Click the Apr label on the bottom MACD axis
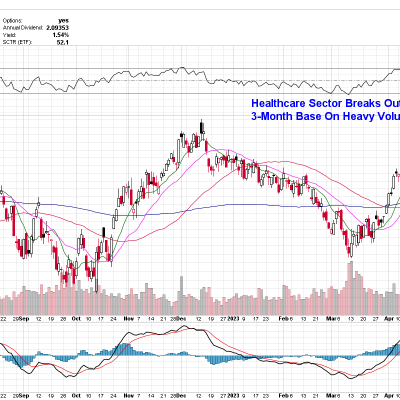 click(389, 396)
